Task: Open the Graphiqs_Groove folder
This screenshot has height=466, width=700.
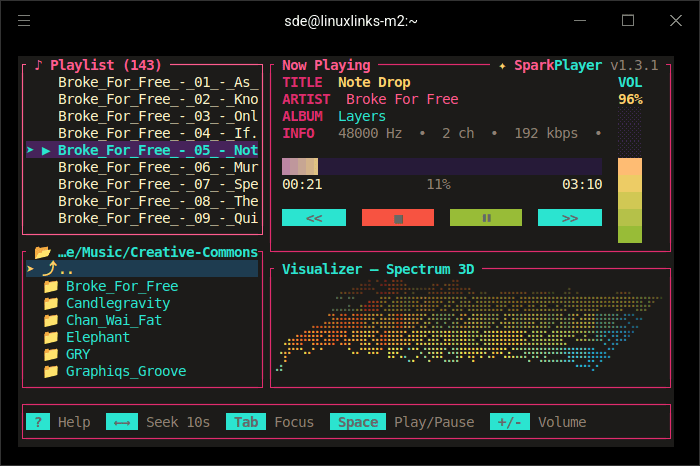Action: click(126, 371)
